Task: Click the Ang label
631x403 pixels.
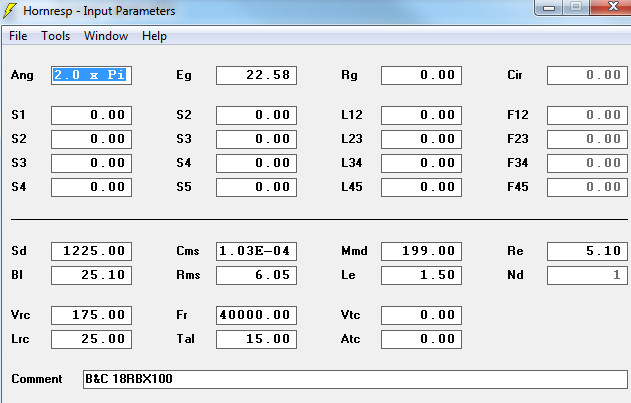Action: tap(22, 75)
